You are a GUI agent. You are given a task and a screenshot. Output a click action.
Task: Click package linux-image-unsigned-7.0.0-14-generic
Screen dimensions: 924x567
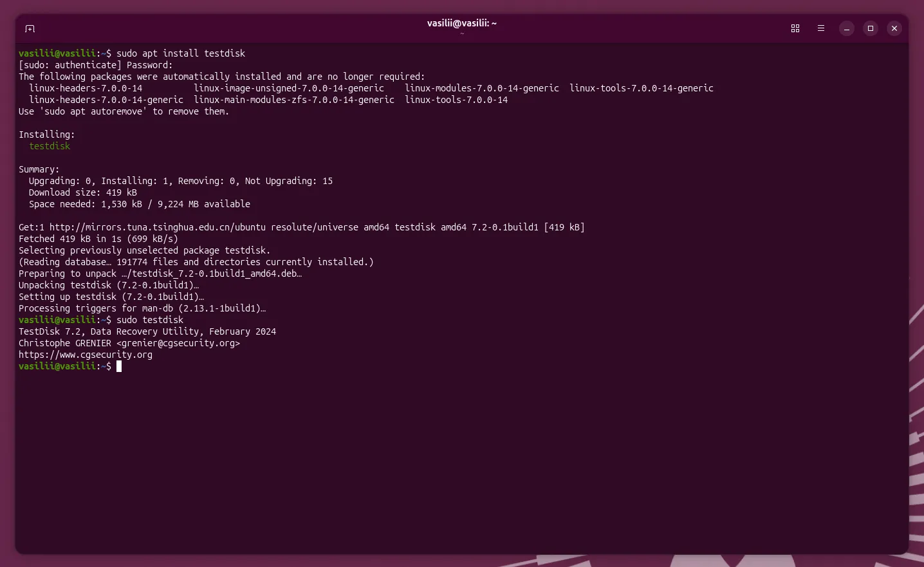pyautogui.click(x=289, y=88)
